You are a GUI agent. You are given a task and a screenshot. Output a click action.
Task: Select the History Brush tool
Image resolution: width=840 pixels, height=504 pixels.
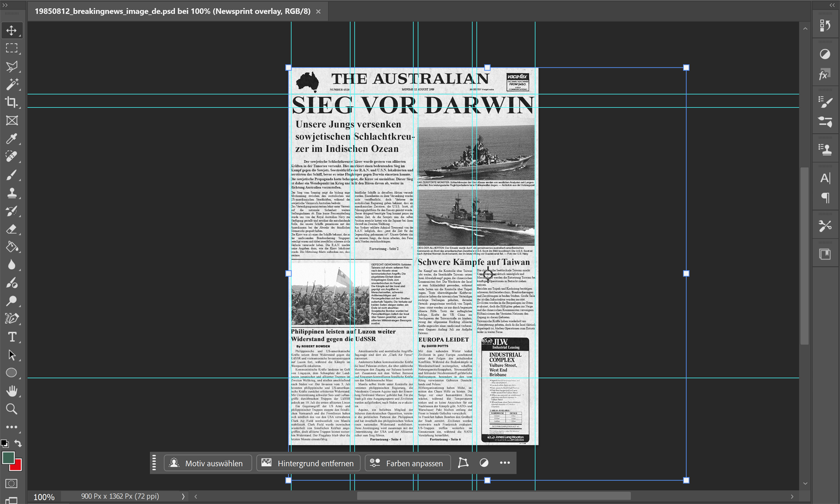click(11, 211)
